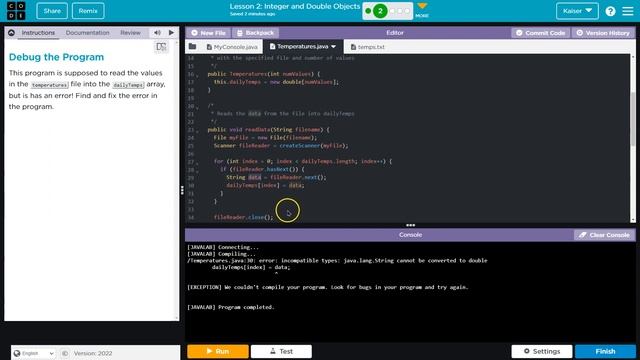Collapse code fold arrow at line 20
The width and height of the screenshot is (640, 360).
(x=197, y=107)
